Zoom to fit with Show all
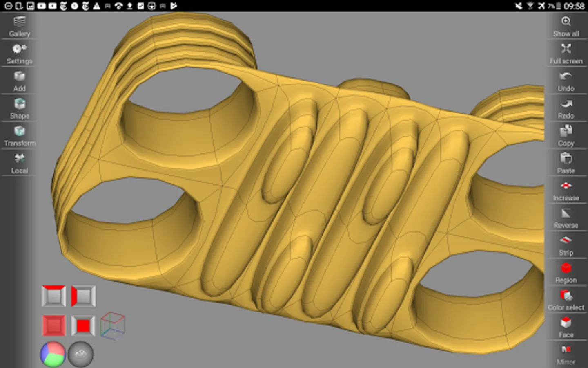The width and height of the screenshot is (588, 368). 566,26
